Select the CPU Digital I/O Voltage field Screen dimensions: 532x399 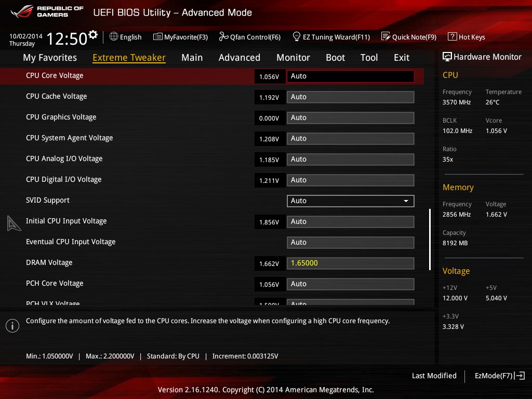tap(351, 180)
